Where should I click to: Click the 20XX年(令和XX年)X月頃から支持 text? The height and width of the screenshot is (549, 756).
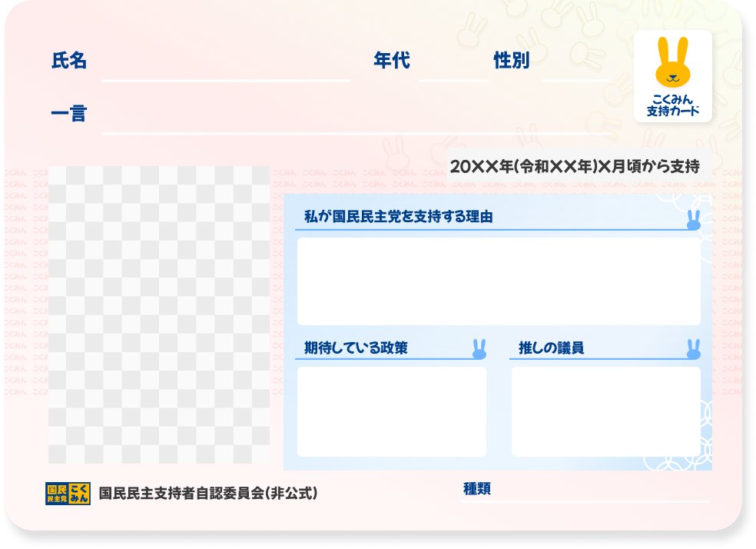coord(575,166)
